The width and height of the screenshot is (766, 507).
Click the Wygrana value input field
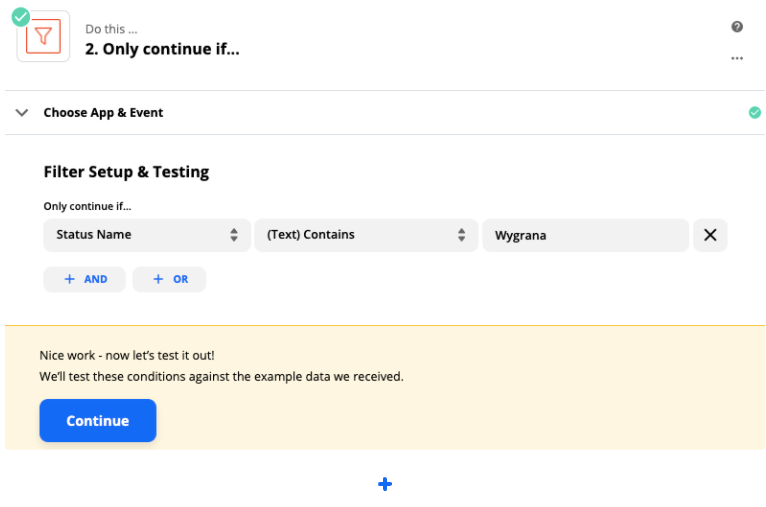[x=585, y=235]
